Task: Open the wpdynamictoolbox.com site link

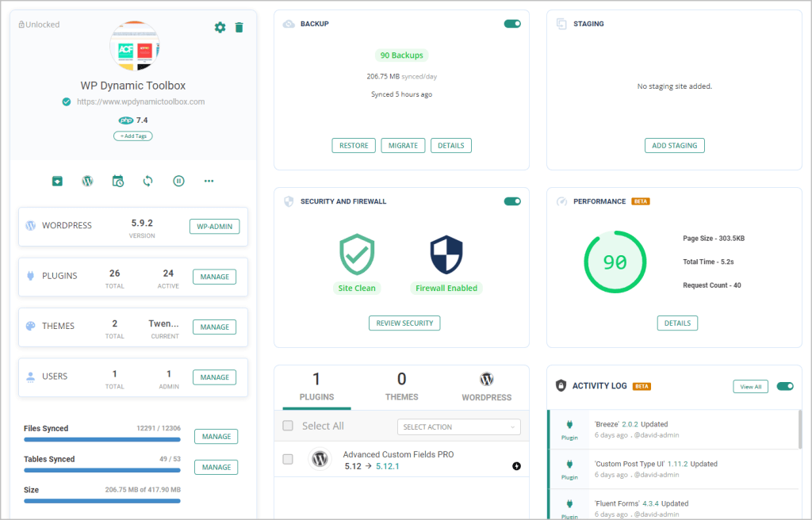Action: (x=141, y=101)
